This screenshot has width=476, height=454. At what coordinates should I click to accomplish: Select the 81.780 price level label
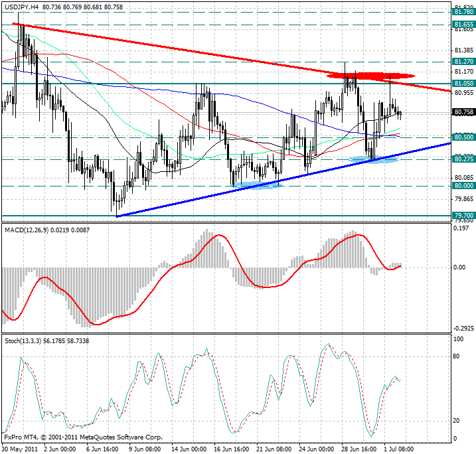coord(463,12)
